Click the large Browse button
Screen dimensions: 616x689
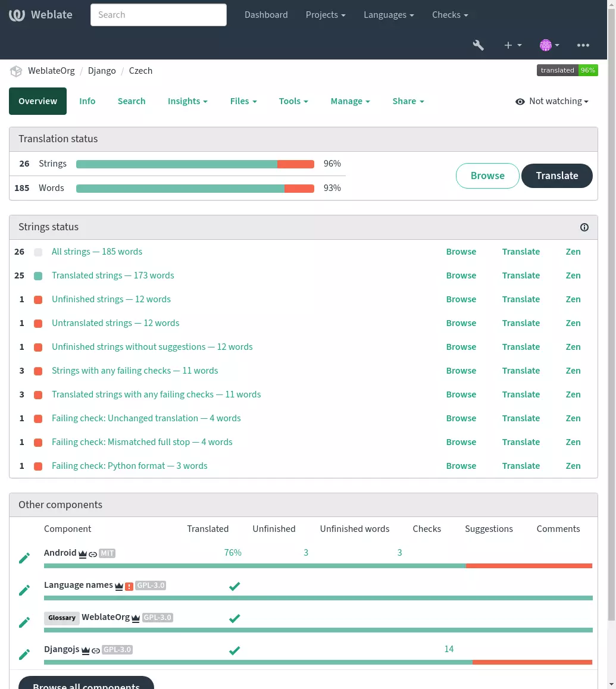point(487,176)
